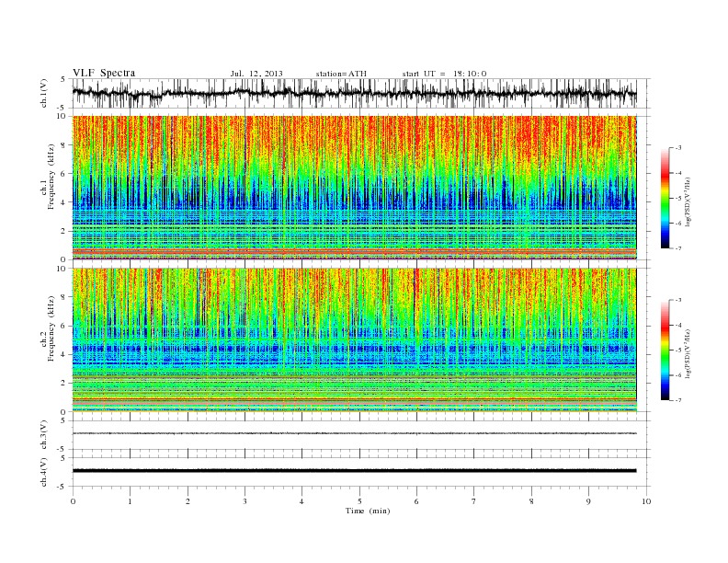Click the "ch.4(V)" axis label
The image size is (728, 563).
point(44,472)
